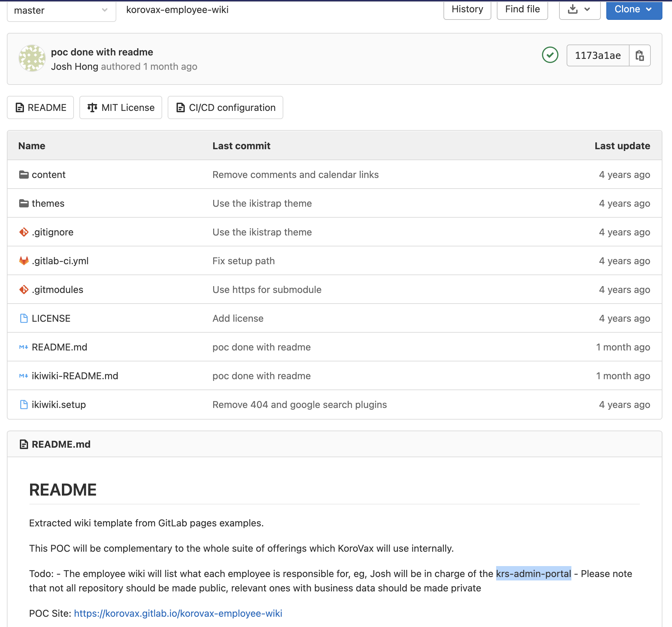Open commit Remove comments and calendar links

296,175
